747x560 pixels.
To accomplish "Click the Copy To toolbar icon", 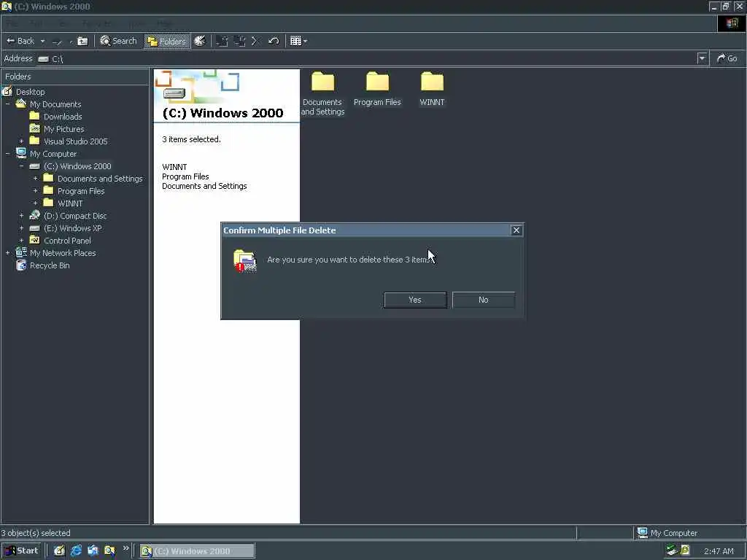I will click(239, 41).
